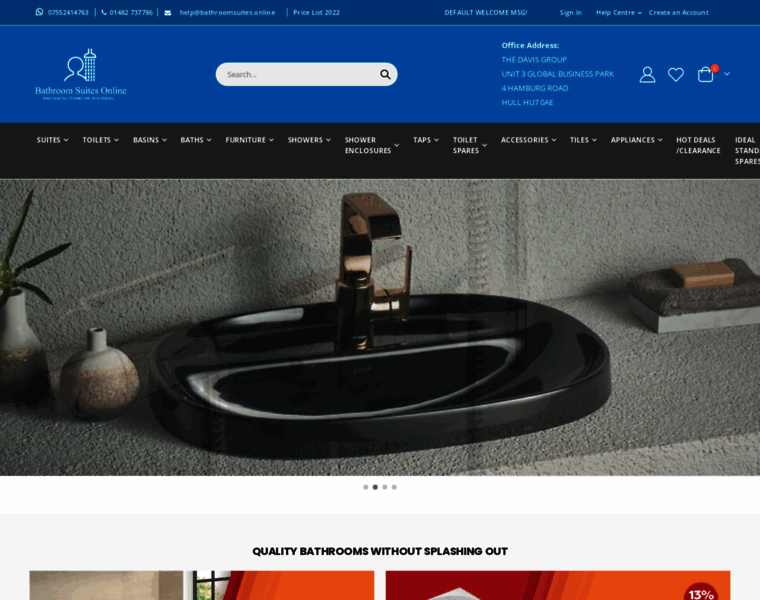Click 'DEFAULT WELCOME MSG!' text
Screen dimensions: 760x600
coord(486,13)
